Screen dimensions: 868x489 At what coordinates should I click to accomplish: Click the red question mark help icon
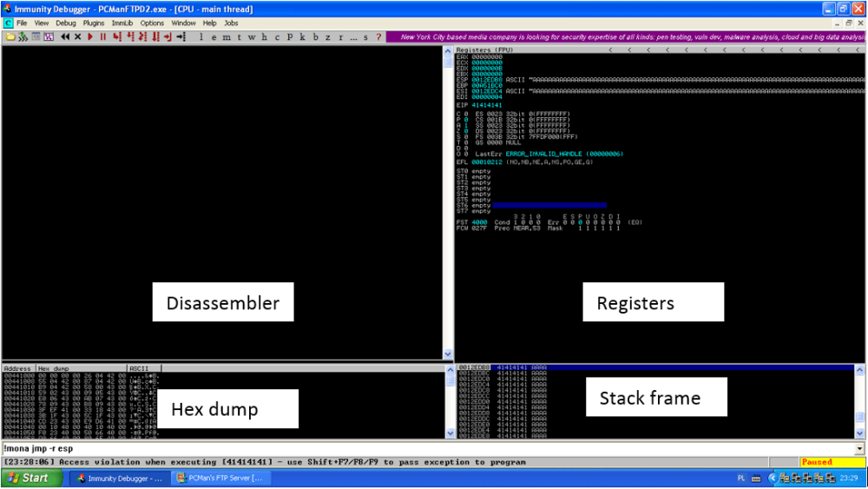(x=378, y=37)
